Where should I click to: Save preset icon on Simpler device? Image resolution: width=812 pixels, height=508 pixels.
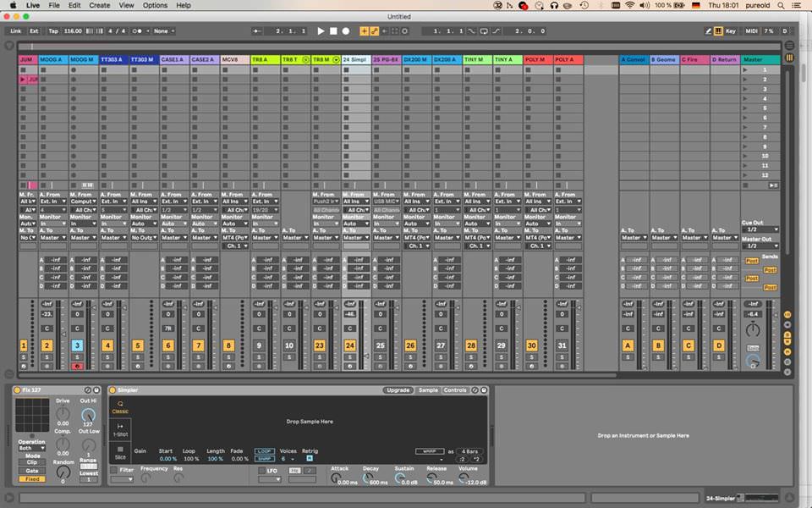(x=484, y=389)
